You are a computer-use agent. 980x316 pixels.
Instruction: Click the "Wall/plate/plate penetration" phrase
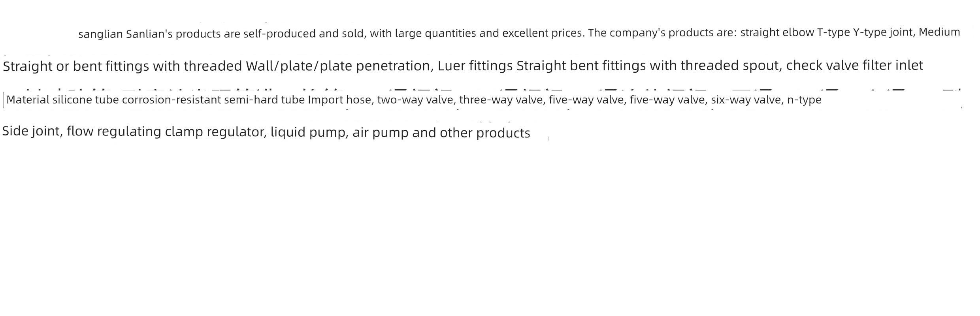338,66
